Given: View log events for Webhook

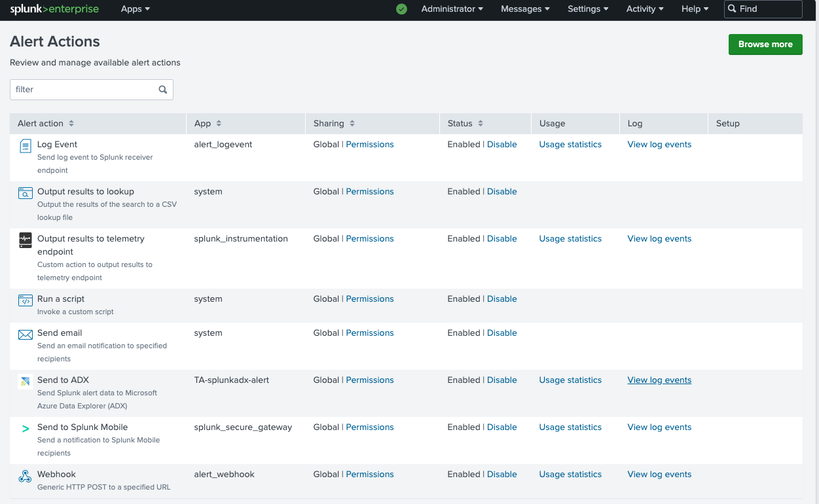Looking at the screenshot, I should [659, 475].
